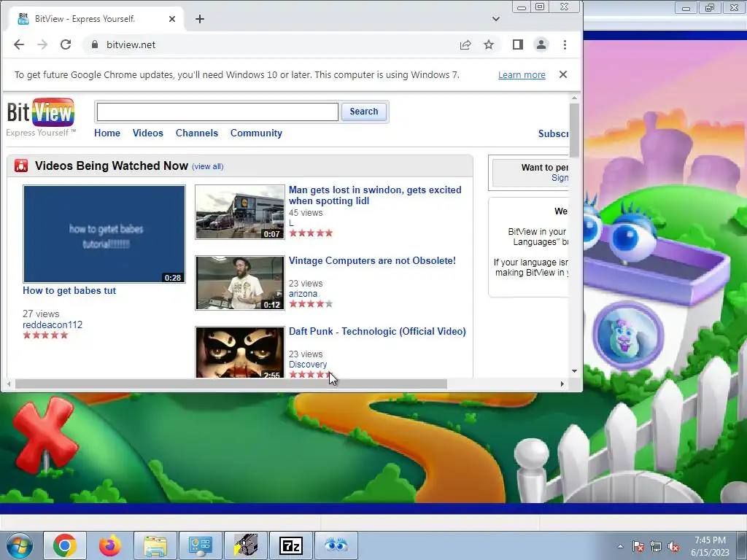Open Man gets lost in swindon video
This screenshot has width=747, height=560.
click(375, 195)
